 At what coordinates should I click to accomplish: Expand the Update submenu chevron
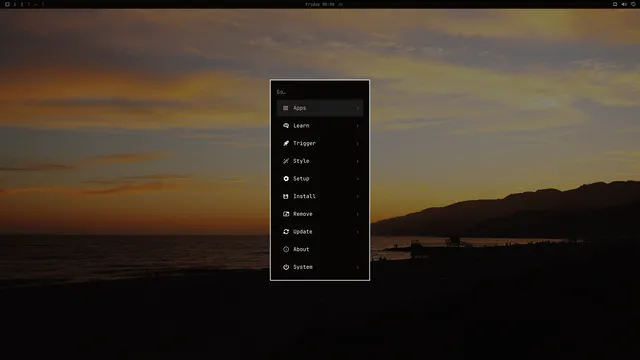[x=358, y=232]
